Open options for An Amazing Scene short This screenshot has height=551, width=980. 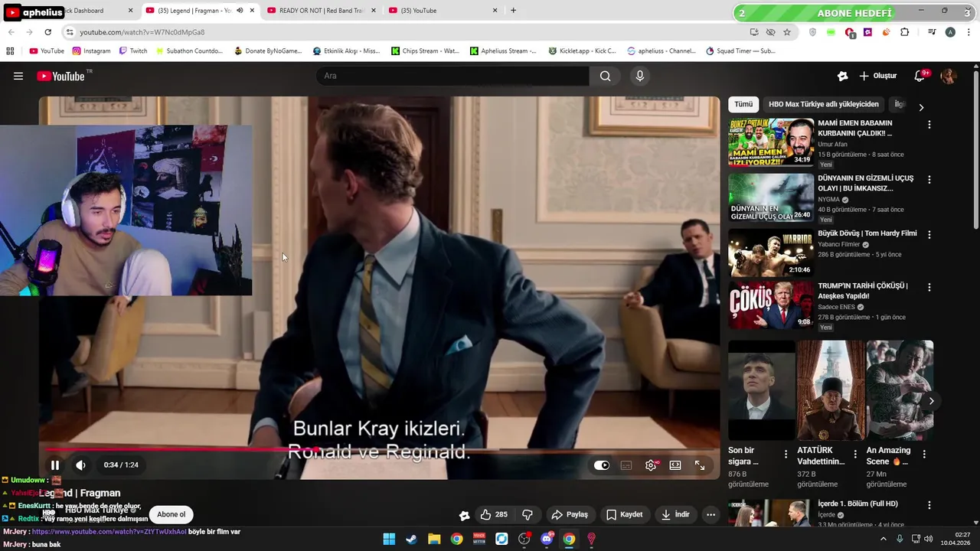click(924, 454)
